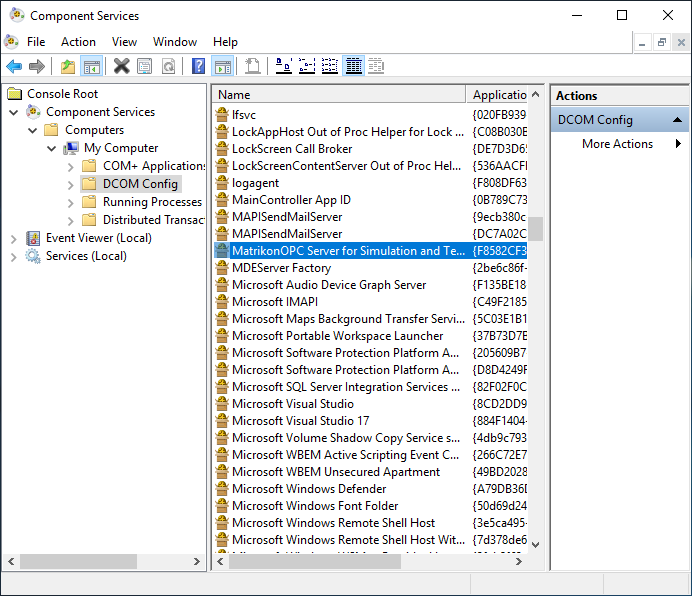
Task: Expand Event Viewer (Local) node
Action: tap(14, 239)
